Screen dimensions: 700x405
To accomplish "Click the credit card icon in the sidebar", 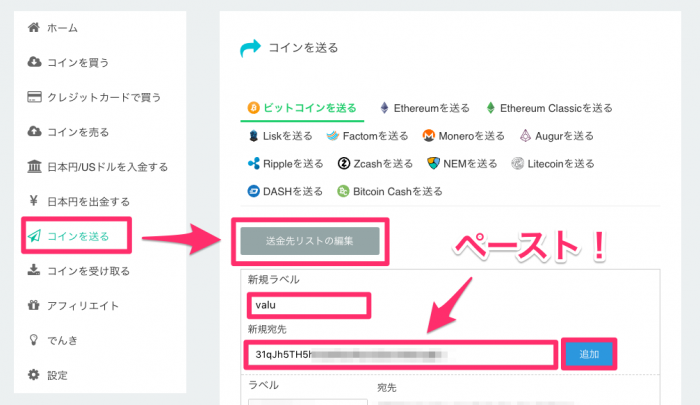I will tap(34, 97).
